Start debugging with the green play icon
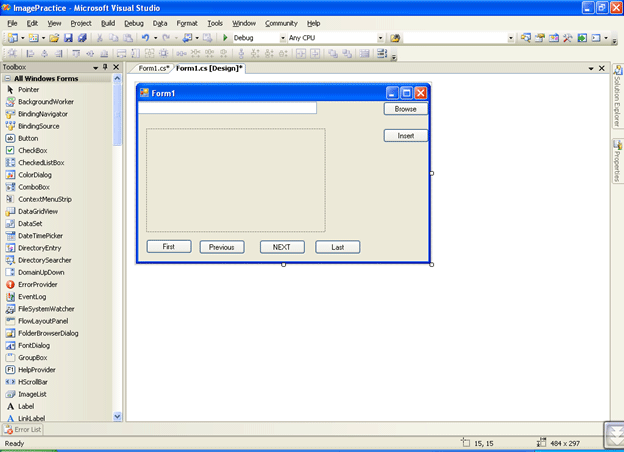 (x=225, y=38)
